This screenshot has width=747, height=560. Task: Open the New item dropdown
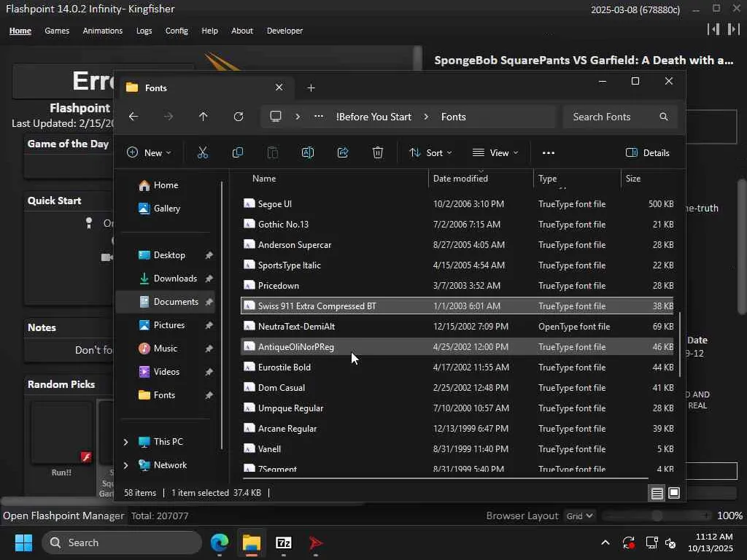149,153
